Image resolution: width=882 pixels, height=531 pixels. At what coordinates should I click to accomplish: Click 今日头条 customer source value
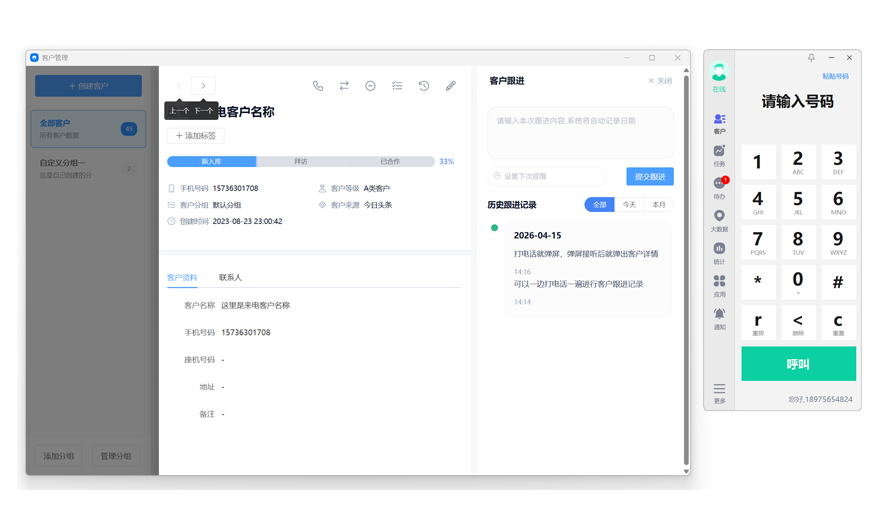click(x=378, y=205)
